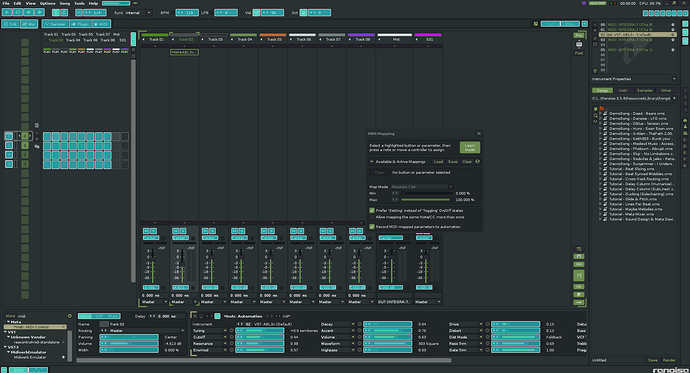Collapse Track 01 in the mixer
690x373 pixels.
tap(144, 40)
